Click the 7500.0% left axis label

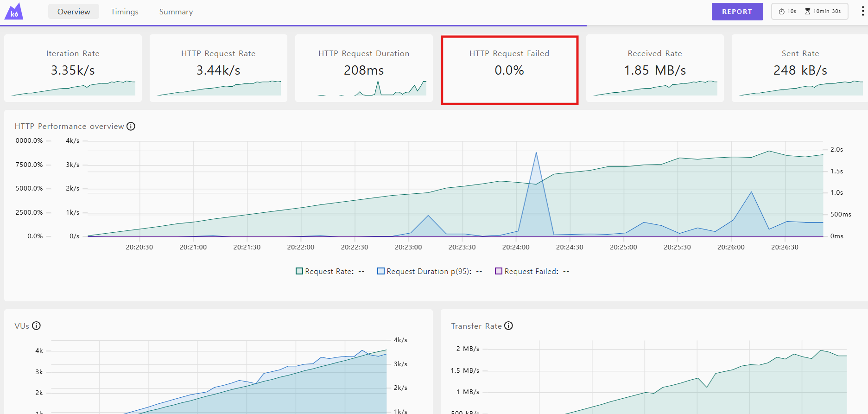click(29, 165)
